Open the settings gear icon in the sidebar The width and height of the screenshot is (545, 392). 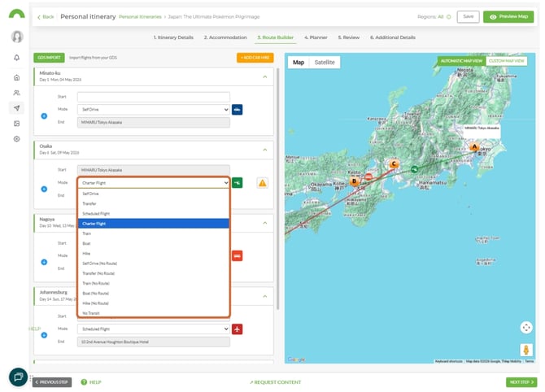[17, 139]
